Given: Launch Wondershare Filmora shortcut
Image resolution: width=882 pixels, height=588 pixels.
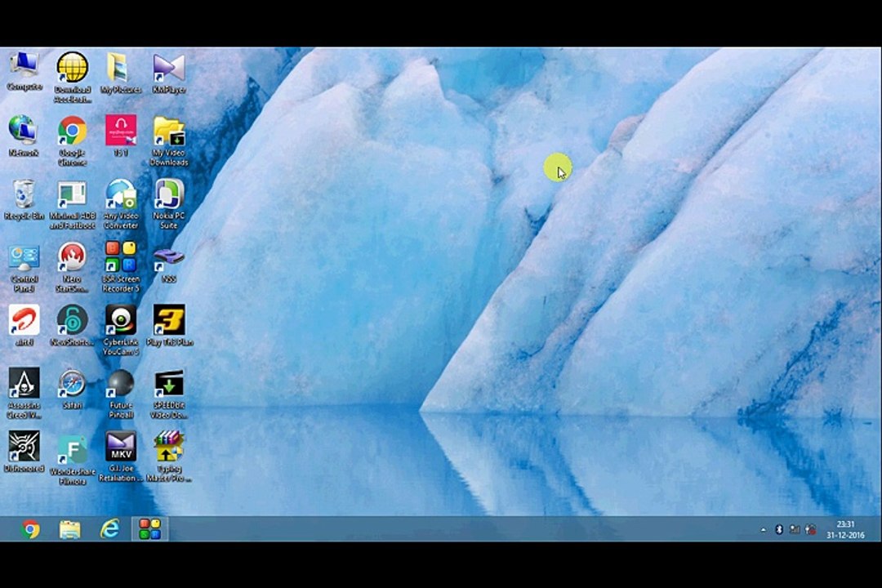Looking at the screenshot, I should pos(72,460).
